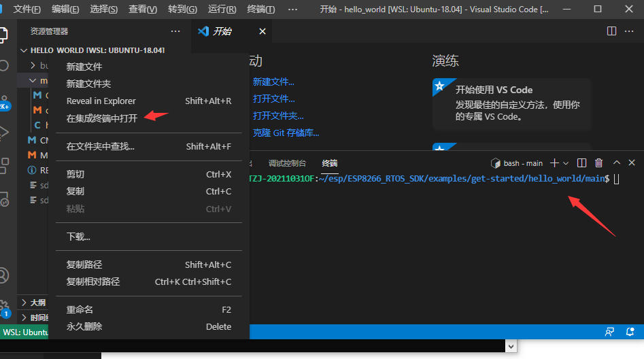This screenshot has width=644, height=359.
Task: Add a new terminal with plus icon
Action: (x=554, y=163)
